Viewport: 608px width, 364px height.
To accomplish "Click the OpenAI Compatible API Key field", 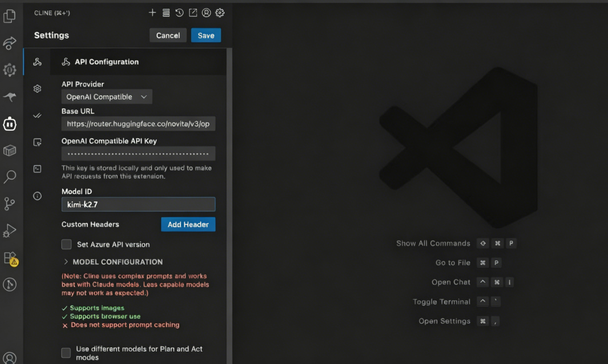I will click(138, 153).
